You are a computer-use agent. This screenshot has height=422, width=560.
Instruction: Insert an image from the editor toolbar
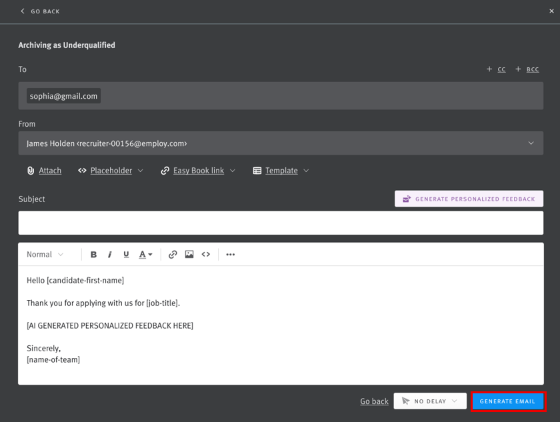[x=189, y=255]
